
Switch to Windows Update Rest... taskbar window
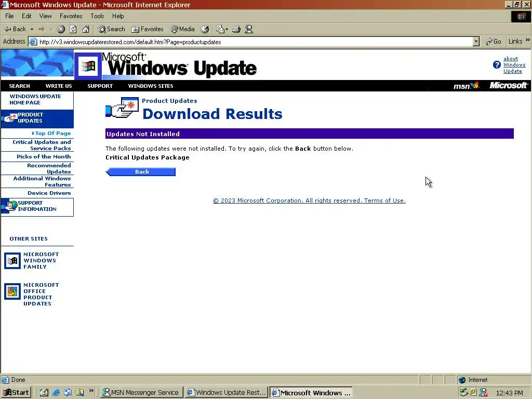[x=227, y=393]
